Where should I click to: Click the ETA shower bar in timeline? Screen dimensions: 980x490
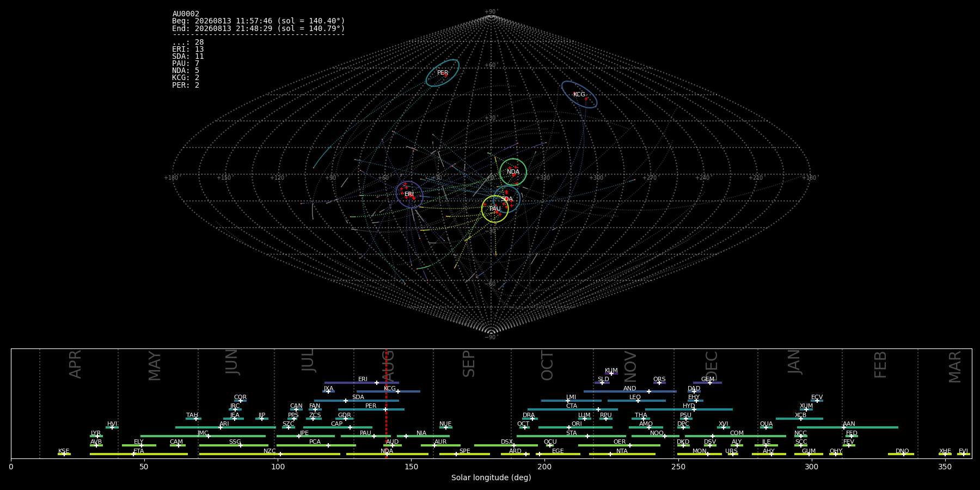pos(138,454)
